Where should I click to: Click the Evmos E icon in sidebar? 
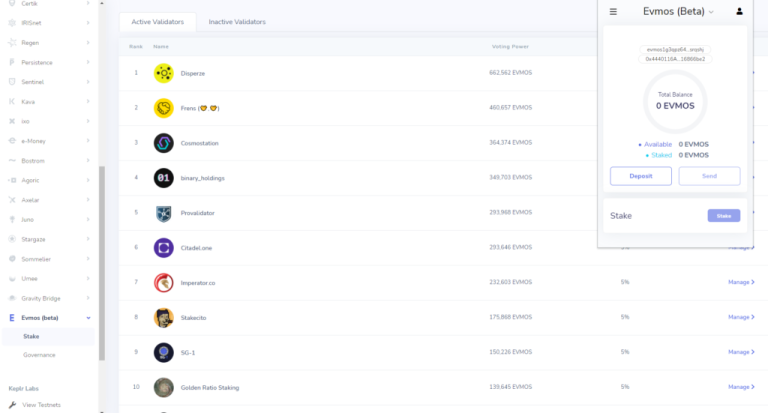pos(12,318)
